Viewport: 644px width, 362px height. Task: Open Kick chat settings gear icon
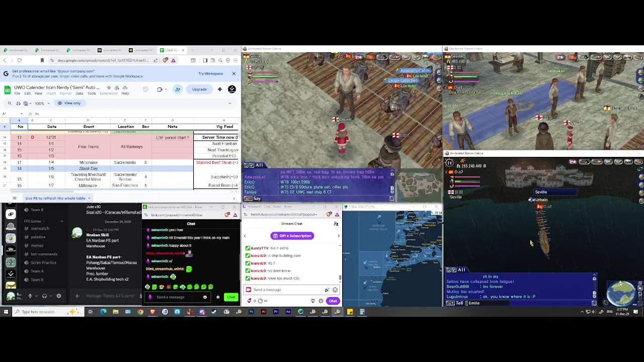click(x=218, y=297)
